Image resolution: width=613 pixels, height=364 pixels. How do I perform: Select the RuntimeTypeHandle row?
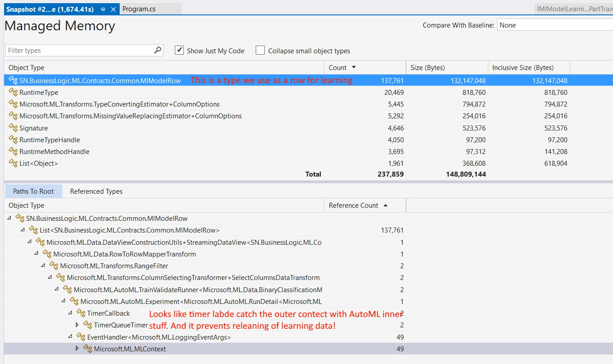tap(309, 140)
